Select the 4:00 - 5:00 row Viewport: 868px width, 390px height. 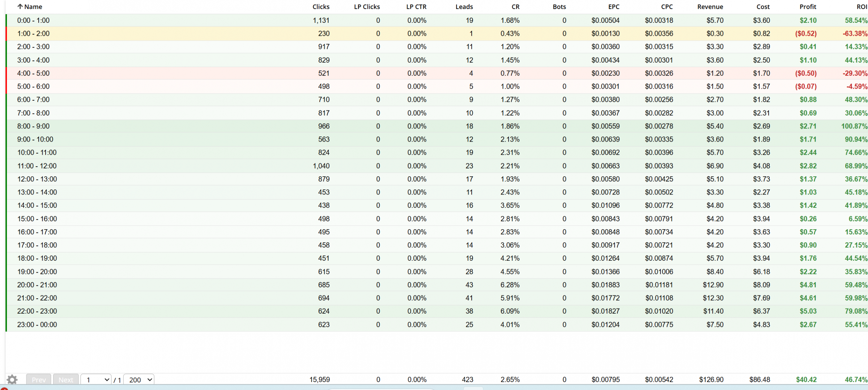point(437,73)
